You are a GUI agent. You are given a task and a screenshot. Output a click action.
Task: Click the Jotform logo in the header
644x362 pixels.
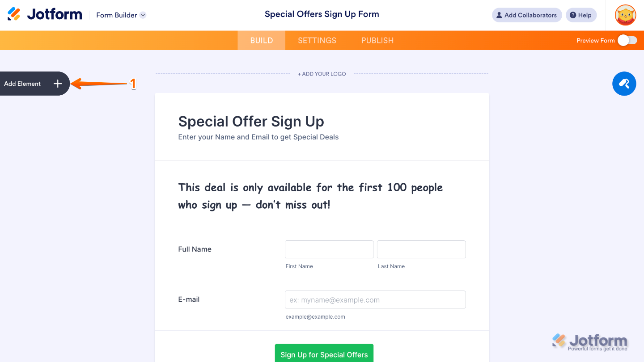[x=44, y=14]
